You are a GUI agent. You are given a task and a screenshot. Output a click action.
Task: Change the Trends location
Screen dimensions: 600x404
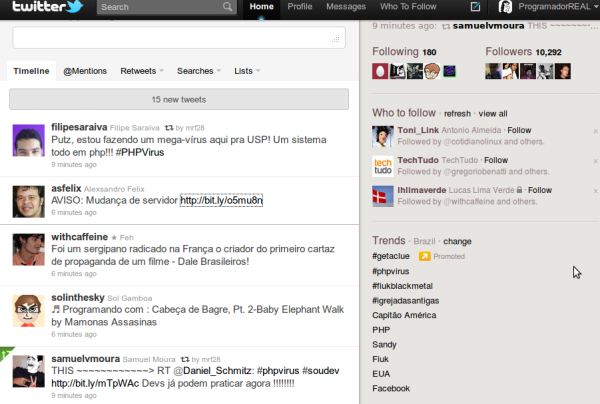tap(457, 241)
